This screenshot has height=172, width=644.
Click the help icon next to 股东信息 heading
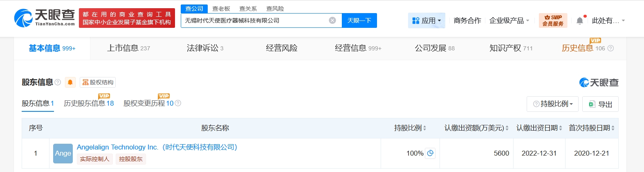click(x=58, y=82)
